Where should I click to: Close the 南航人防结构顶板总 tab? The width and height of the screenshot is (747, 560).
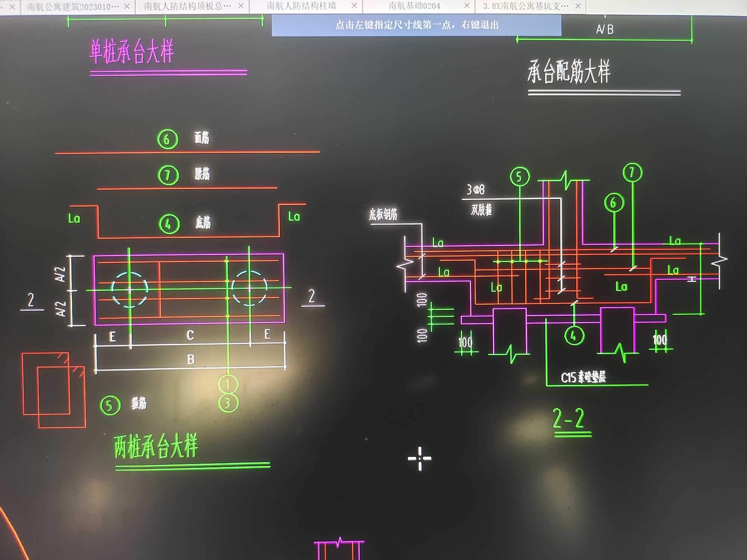click(241, 6)
